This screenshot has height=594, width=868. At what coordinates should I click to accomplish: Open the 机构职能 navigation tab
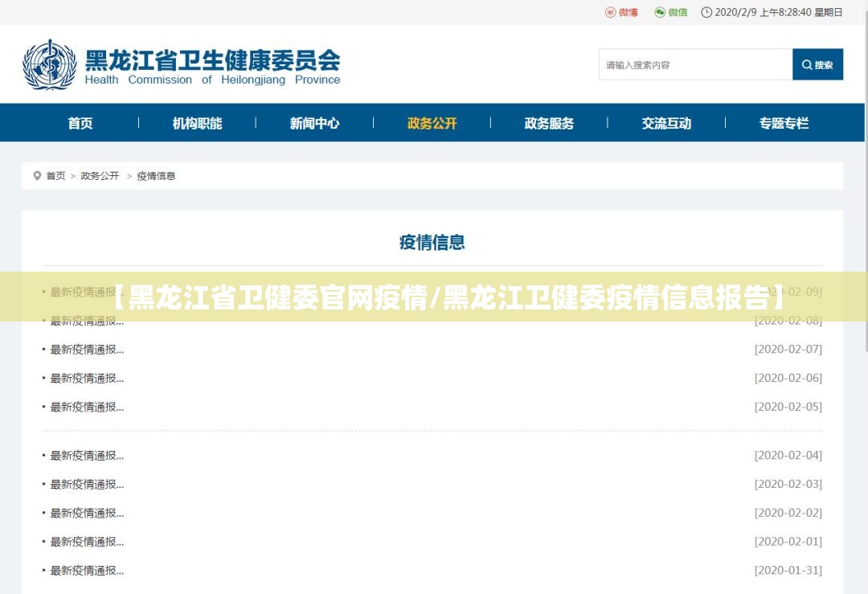[x=197, y=123]
